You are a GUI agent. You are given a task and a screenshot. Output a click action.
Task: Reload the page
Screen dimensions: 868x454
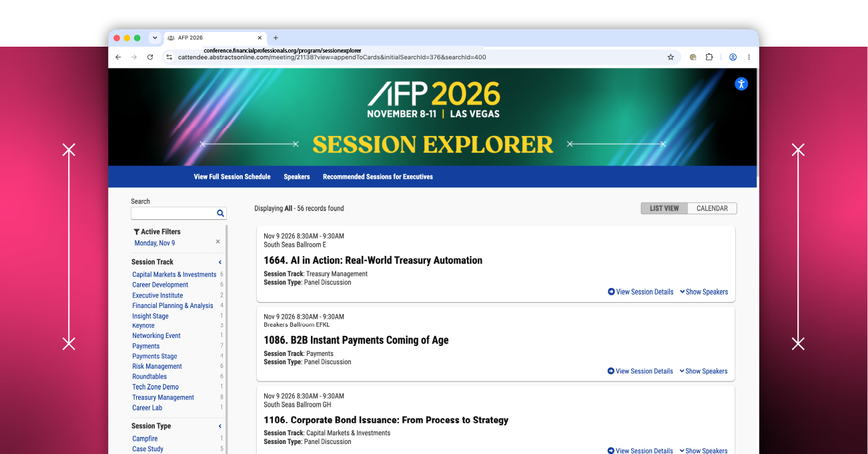(150, 57)
